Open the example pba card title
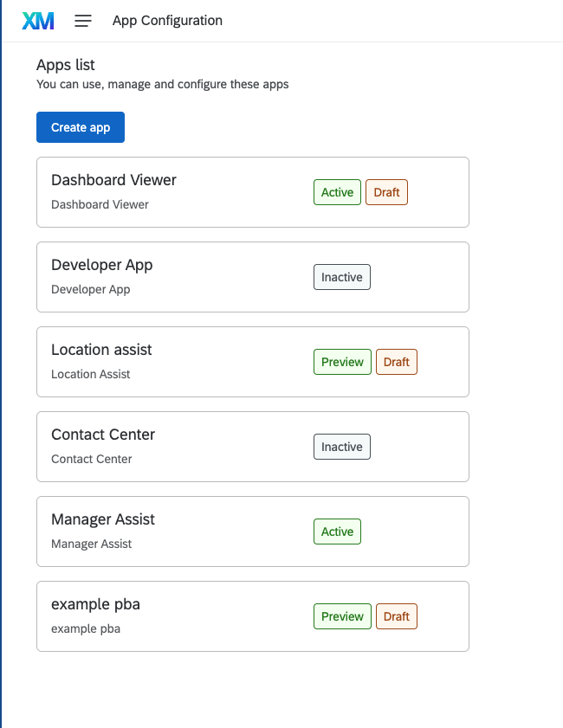 click(x=95, y=604)
